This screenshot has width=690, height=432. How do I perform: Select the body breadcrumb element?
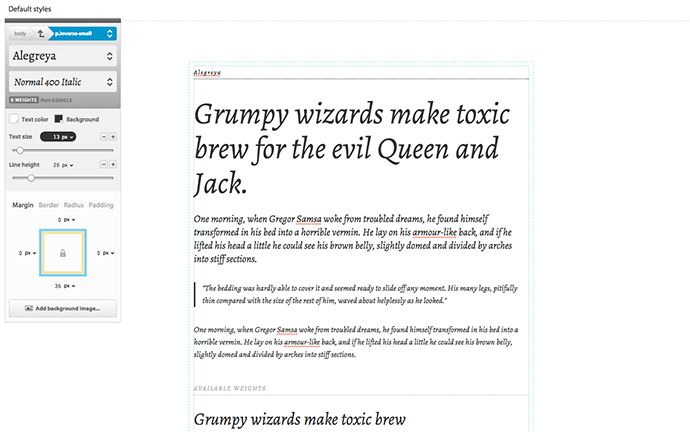coord(21,33)
